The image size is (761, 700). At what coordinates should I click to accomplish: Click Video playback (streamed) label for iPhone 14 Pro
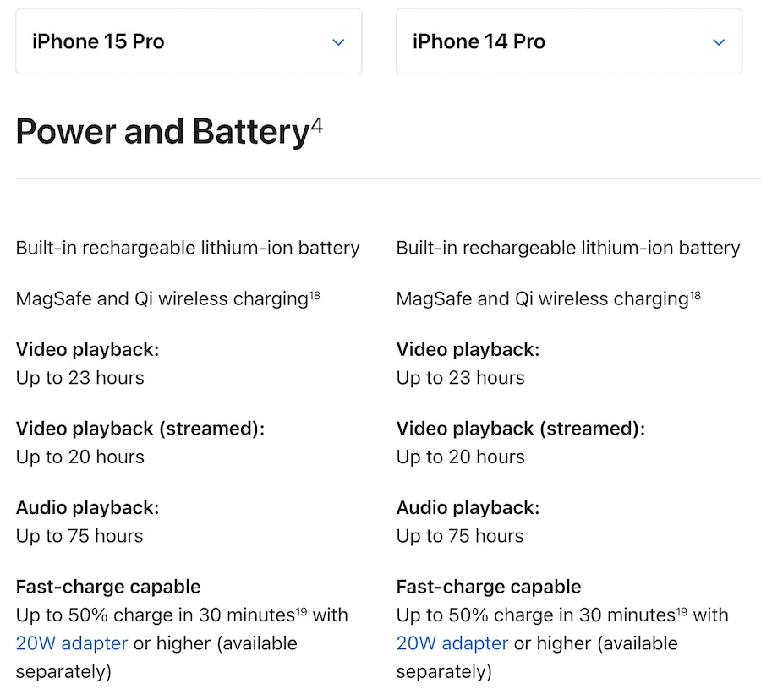coord(521,429)
